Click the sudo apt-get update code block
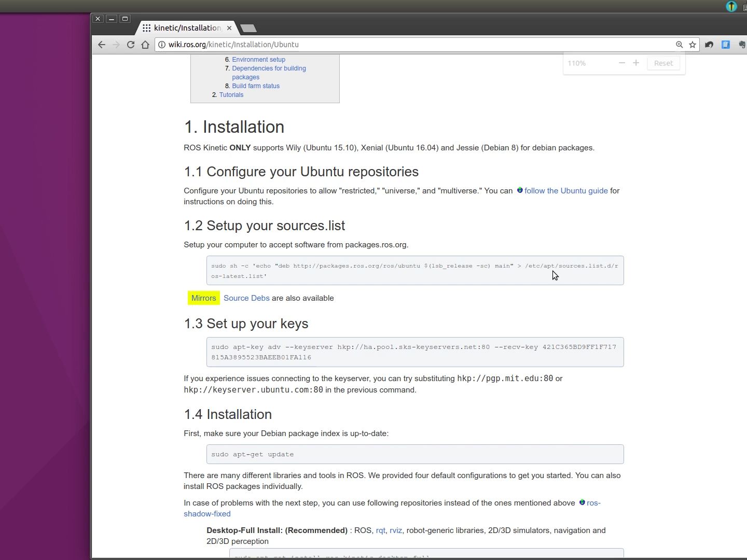747x560 pixels. (x=415, y=454)
